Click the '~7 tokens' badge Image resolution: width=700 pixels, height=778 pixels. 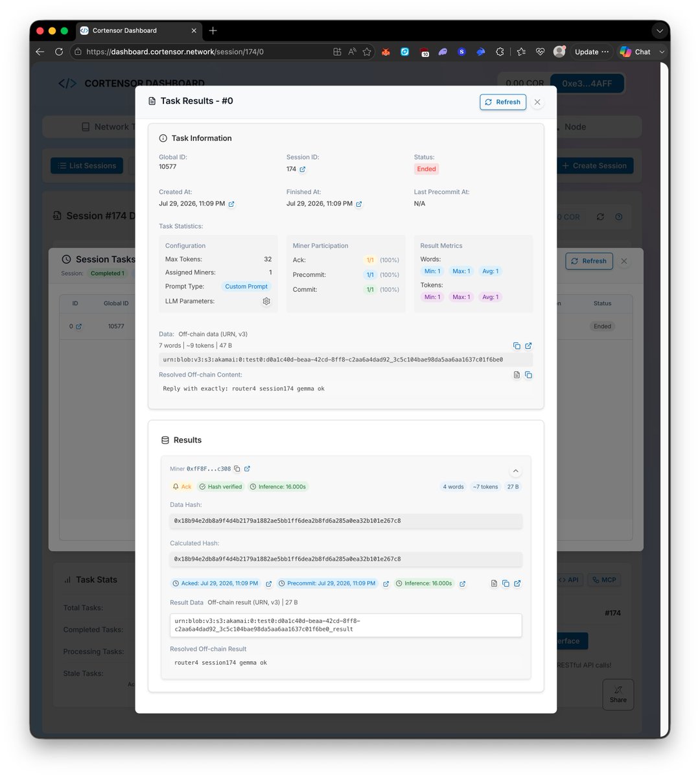[485, 487]
